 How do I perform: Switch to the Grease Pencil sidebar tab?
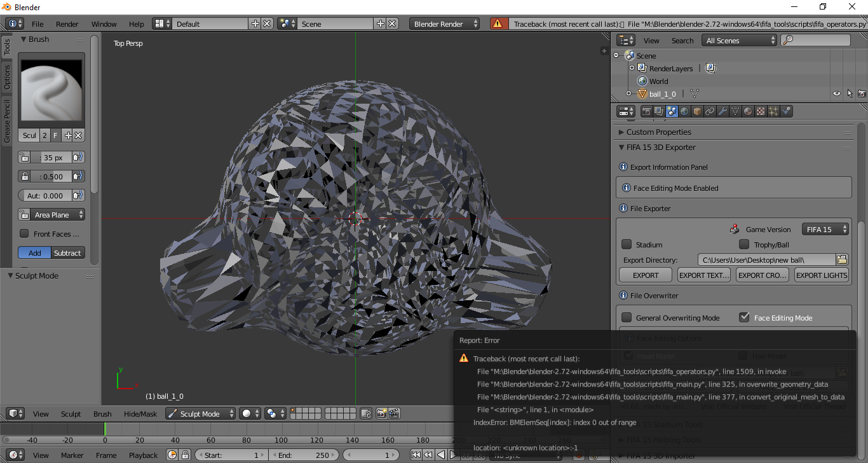(x=7, y=121)
